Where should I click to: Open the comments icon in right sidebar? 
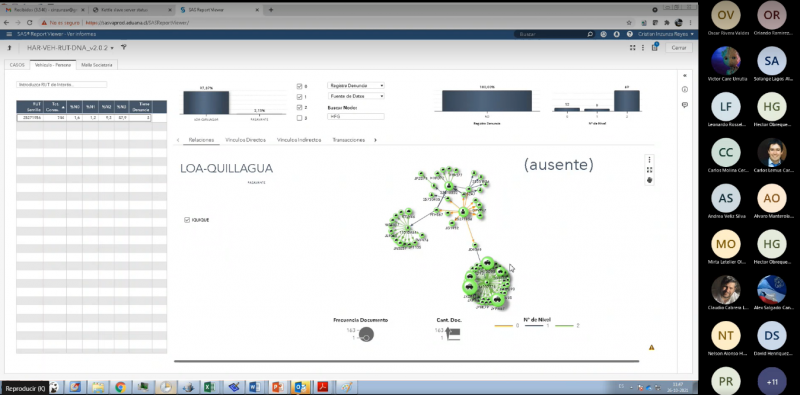click(x=685, y=105)
